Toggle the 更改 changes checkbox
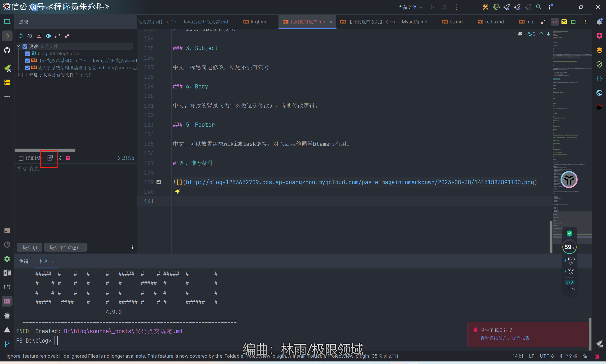This screenshot has width=606, height=364. [x=25, y=46]
